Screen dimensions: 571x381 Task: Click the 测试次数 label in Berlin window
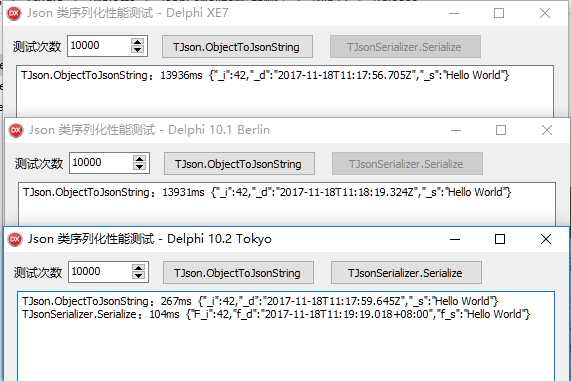39,164
